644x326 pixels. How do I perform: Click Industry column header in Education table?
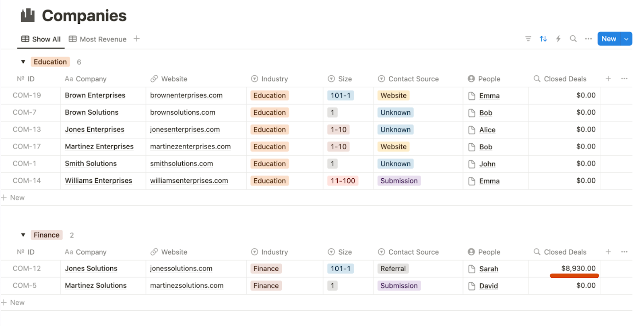[x=269, y=79]
